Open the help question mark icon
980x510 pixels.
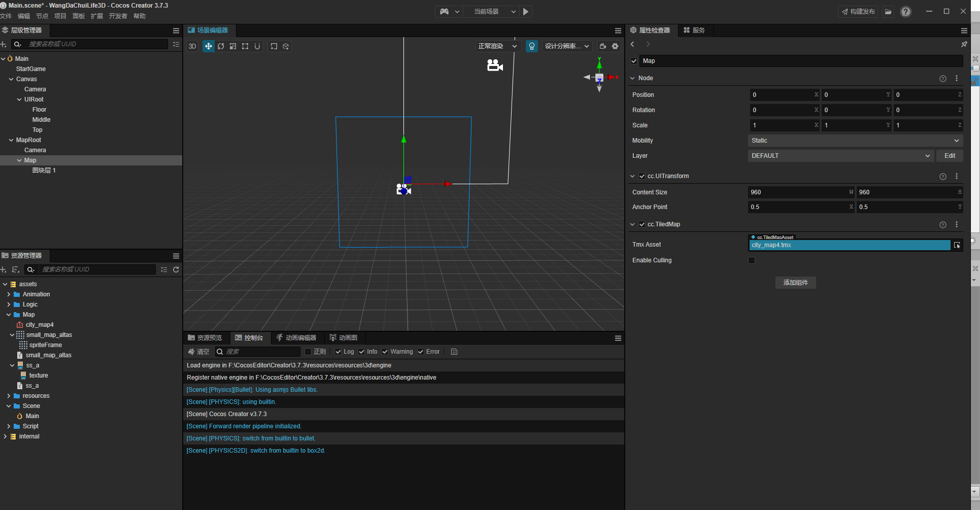pos(906,12)
